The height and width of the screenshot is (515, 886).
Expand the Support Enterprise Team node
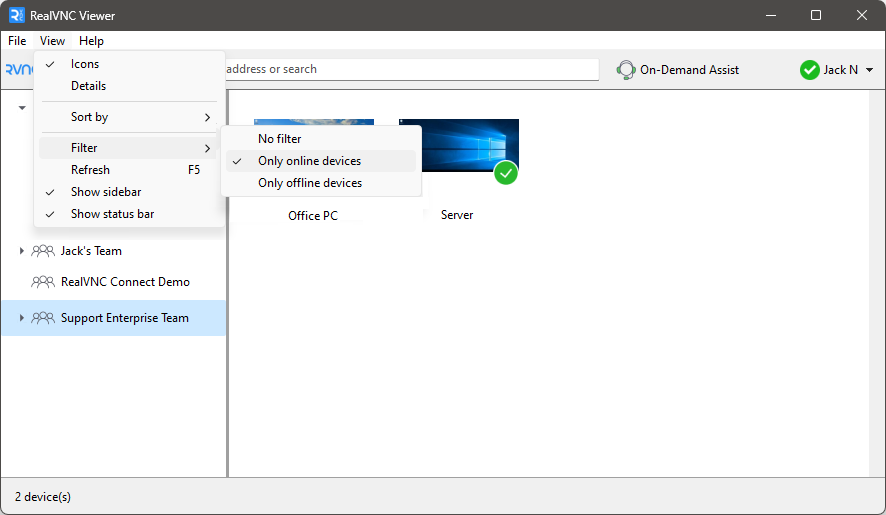(21, 318)
